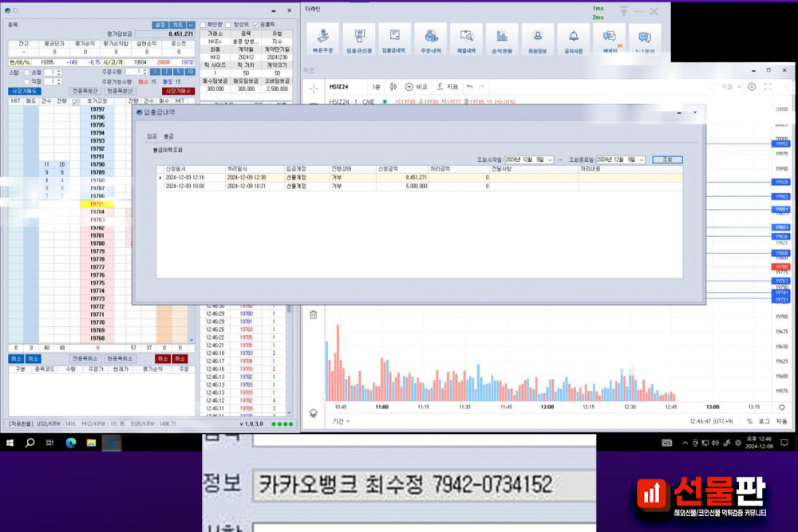This screenshot has height=532, width=798.
Task: Click the 입출금신청 deposit/withdrawal request icon
Action: [358, 39]
